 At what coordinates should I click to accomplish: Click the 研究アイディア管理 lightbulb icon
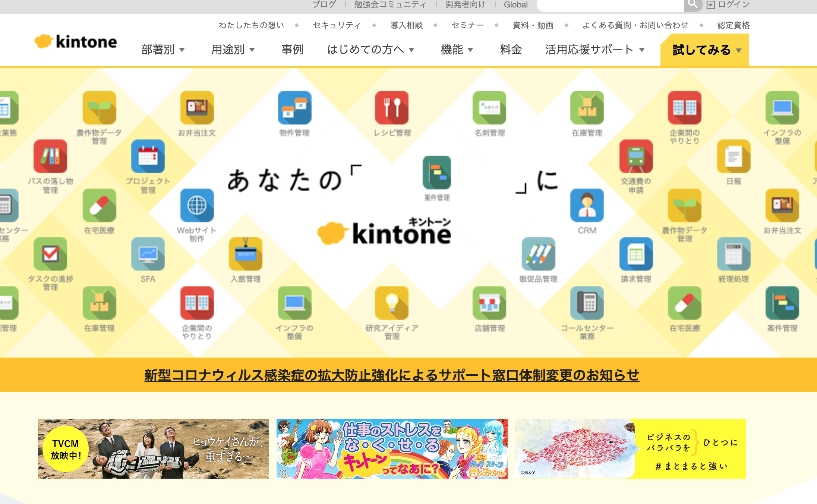point(392,303)
